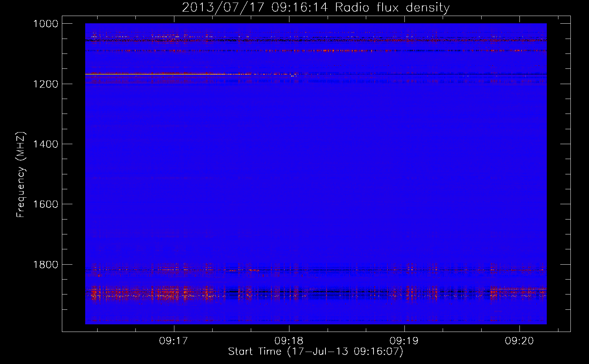Click the 1000 frequency axis label
The width and height of the screenshot is (589, 364).
coord(46,24)
